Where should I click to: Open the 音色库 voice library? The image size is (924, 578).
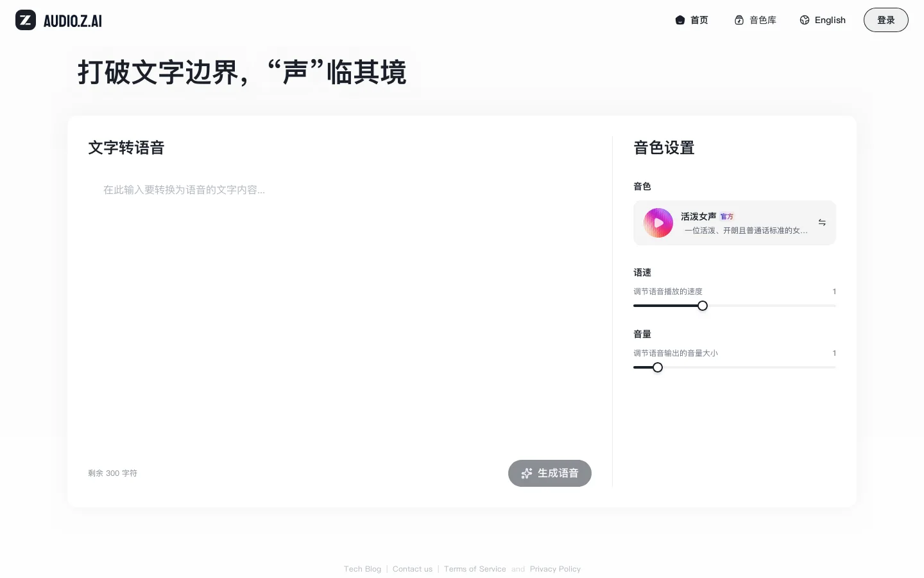755,20
